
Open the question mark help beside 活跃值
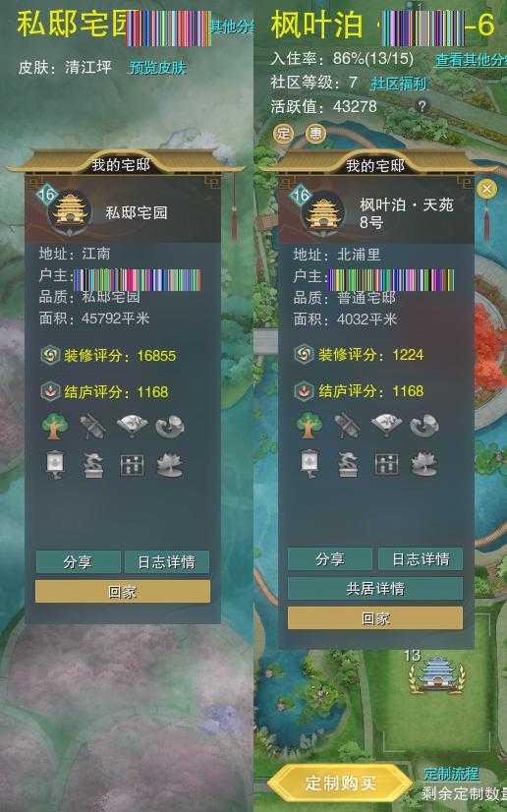422,106
